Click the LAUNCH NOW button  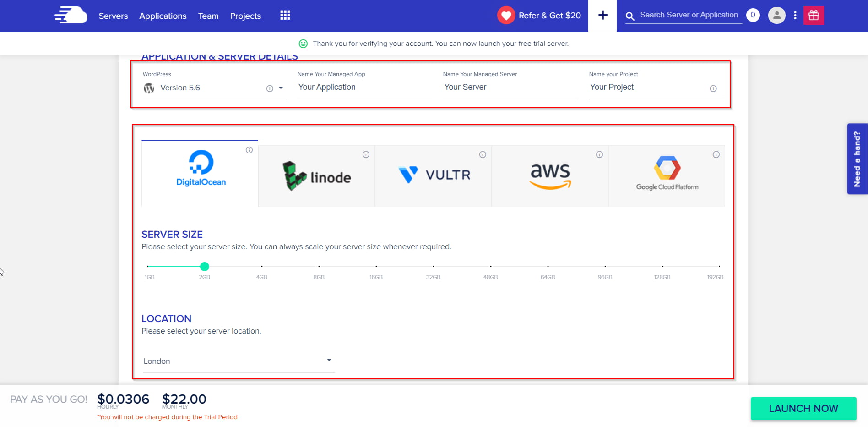[803, 409]
